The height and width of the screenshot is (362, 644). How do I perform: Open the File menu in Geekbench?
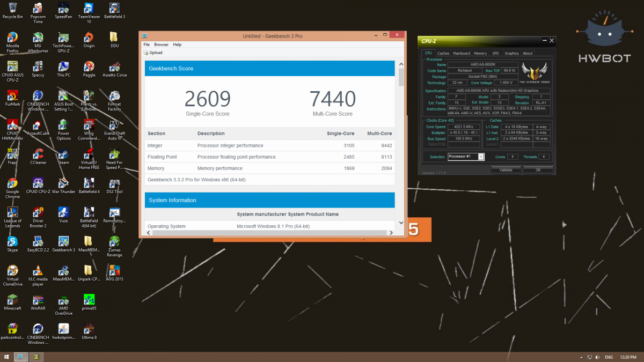point(147,45)
